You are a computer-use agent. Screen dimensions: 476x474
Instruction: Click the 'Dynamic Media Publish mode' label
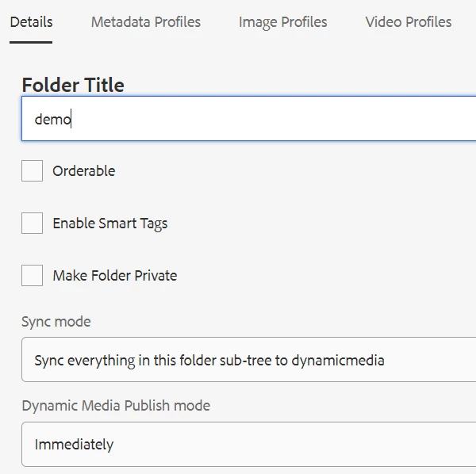116,406
